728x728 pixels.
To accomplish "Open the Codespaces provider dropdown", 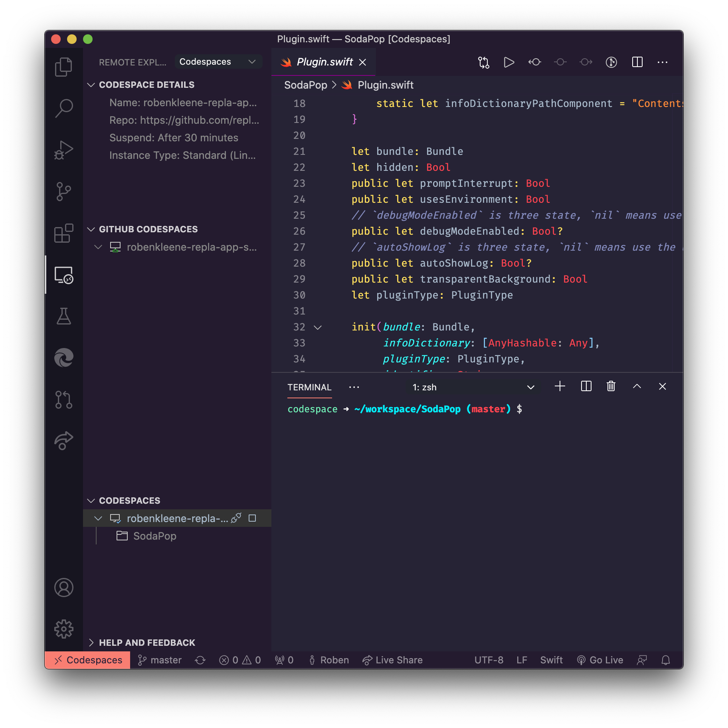I will (x=218, y=61).
